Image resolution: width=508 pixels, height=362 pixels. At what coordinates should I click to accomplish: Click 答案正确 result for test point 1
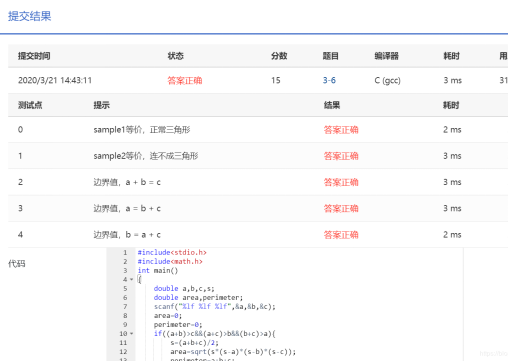tap(341, 156)
